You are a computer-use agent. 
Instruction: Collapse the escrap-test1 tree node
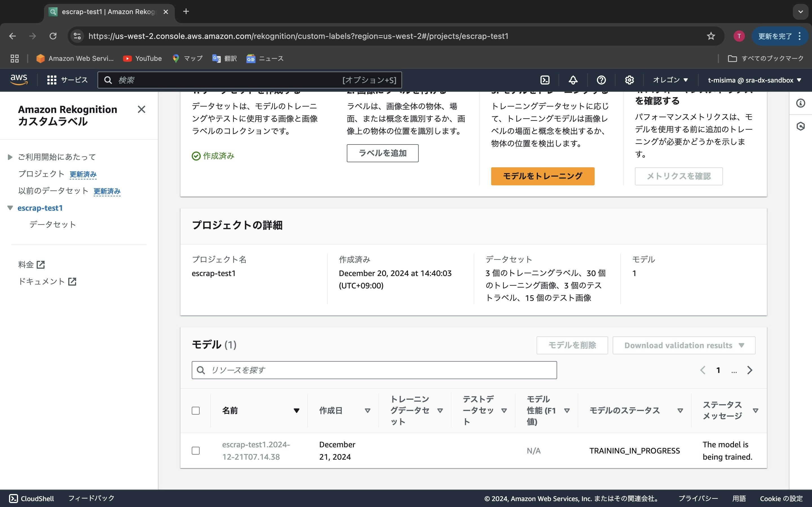point(10,208)
